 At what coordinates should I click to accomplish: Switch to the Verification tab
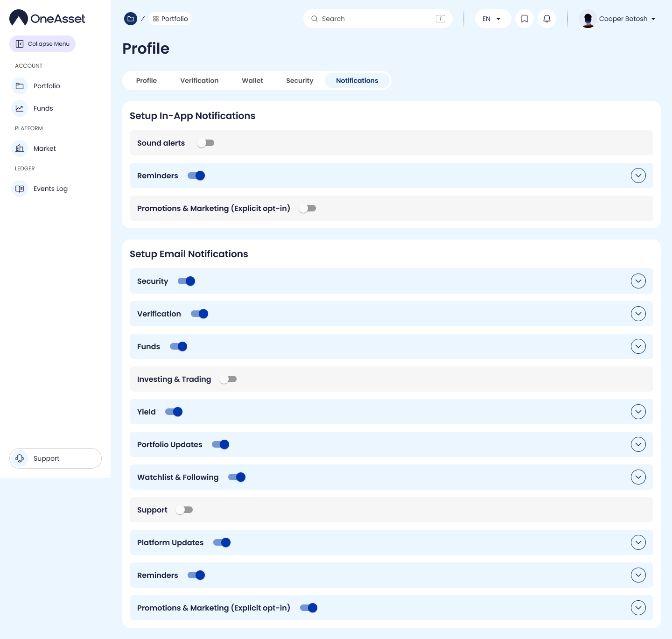click(x=199, y=80)
